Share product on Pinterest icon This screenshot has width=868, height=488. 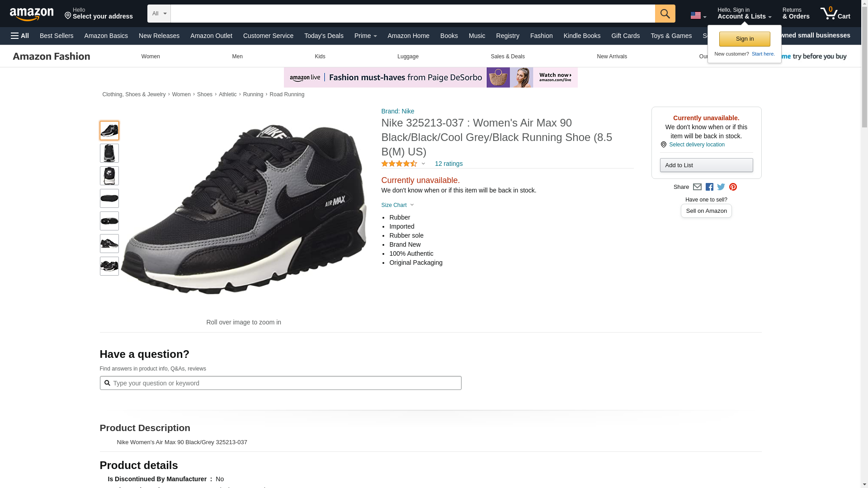(x=733, y=187)
